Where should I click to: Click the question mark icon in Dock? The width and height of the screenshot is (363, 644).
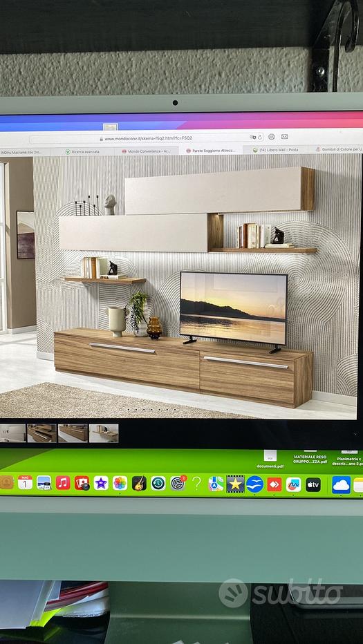click(x=196, y=484)
